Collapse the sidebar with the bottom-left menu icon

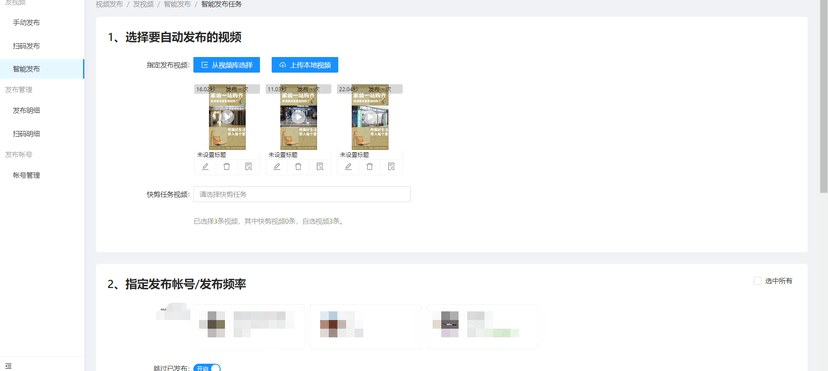(x=8, y=366)
